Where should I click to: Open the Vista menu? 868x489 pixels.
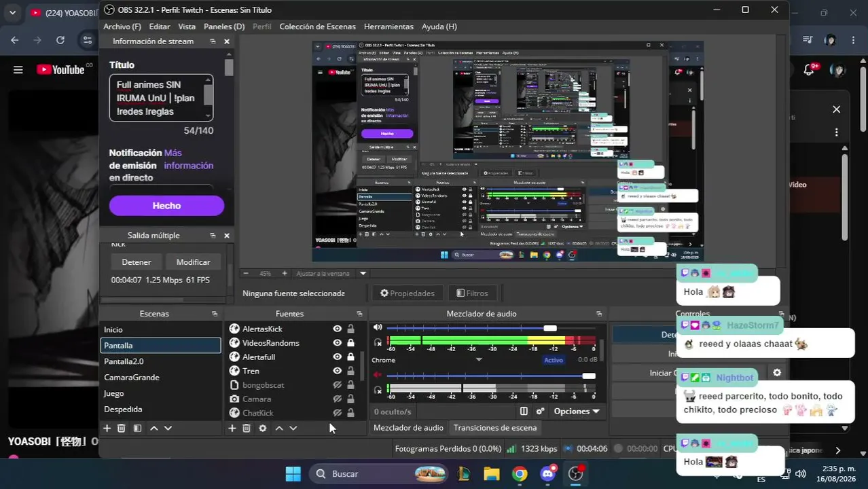pos(187,26)
